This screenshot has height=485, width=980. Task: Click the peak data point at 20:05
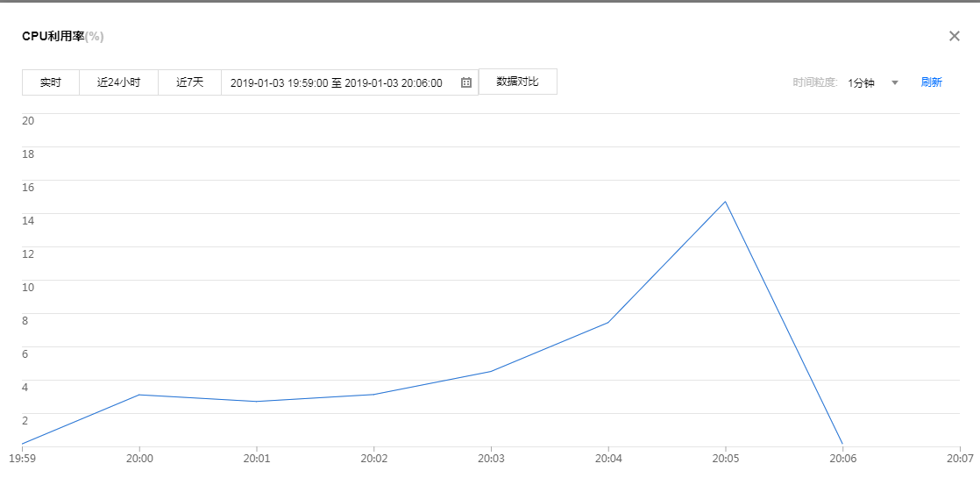725,202
